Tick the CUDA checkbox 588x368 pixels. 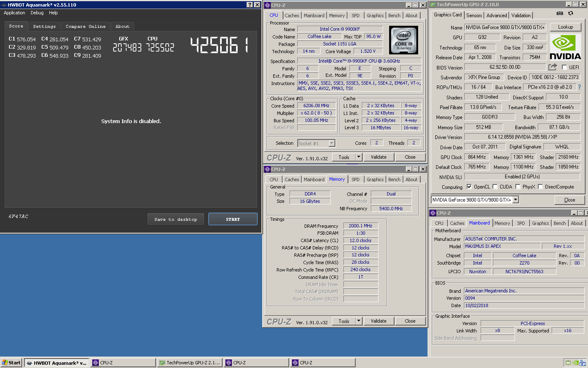[495, 187]
